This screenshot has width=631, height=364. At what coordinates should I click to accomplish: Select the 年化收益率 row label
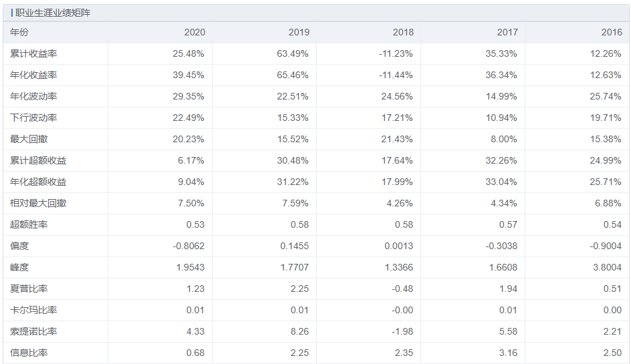tap(33, 75)
